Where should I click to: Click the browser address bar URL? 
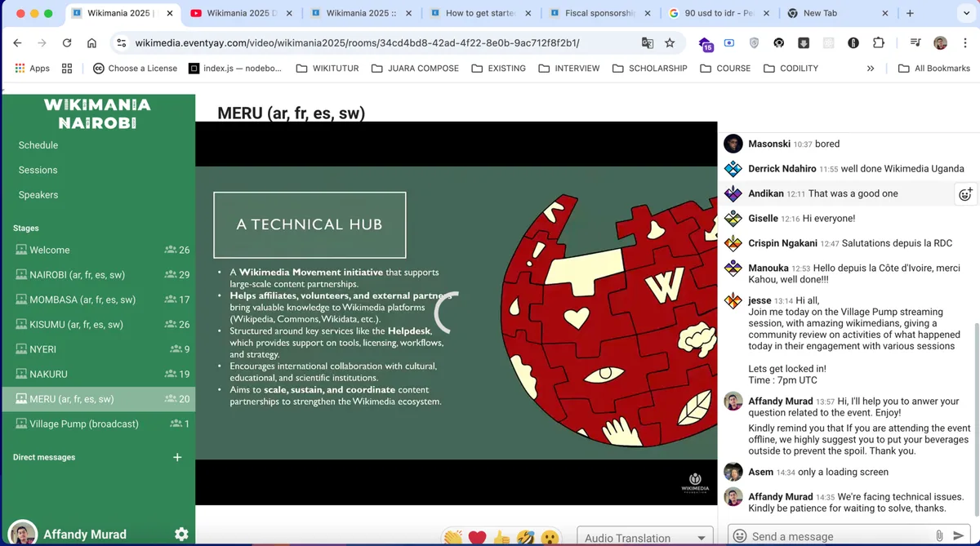(x=358, y=43)
